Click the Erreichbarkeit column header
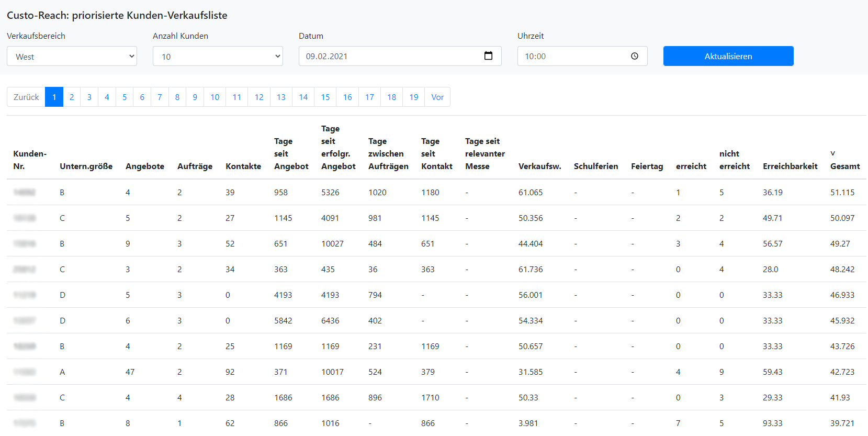Viewport: 868px width, 436px height. 790,166
